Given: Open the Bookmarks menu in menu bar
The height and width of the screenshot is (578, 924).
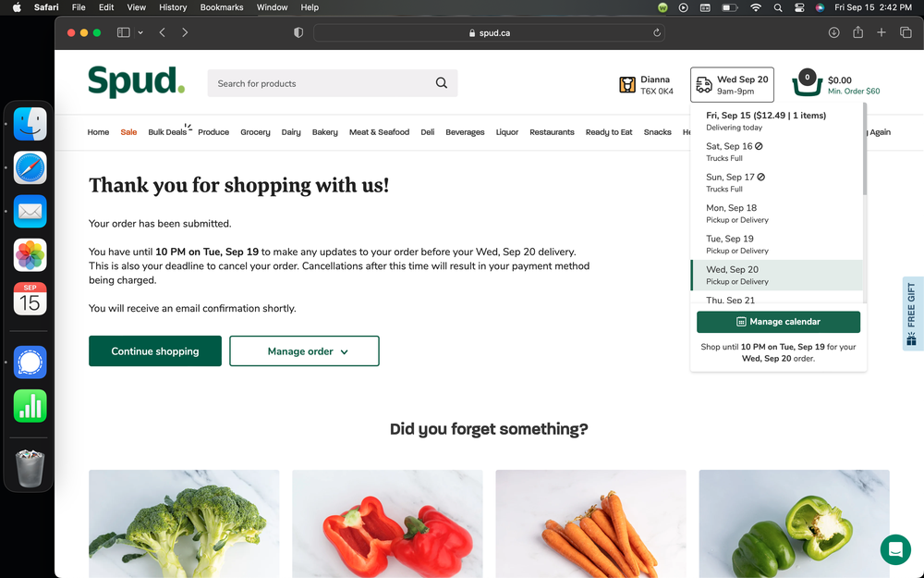Looking at the screenshot, I should coord(222,7).
